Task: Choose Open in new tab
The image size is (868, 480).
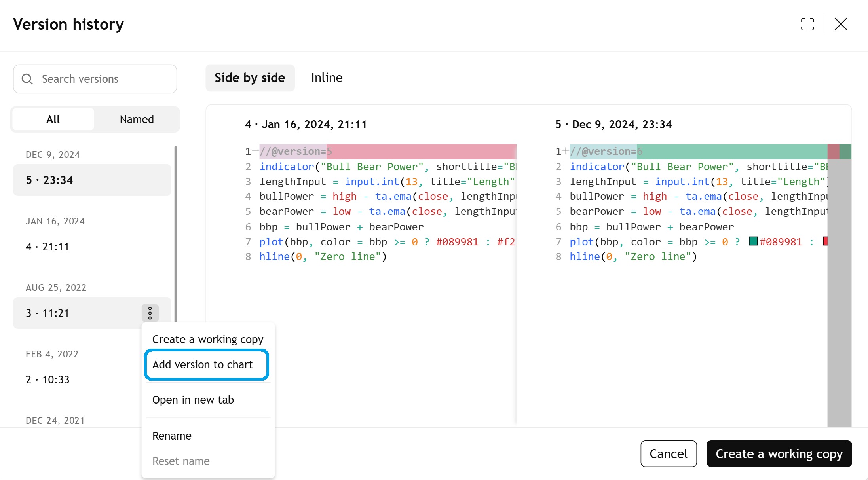Action: click(193, 400)
